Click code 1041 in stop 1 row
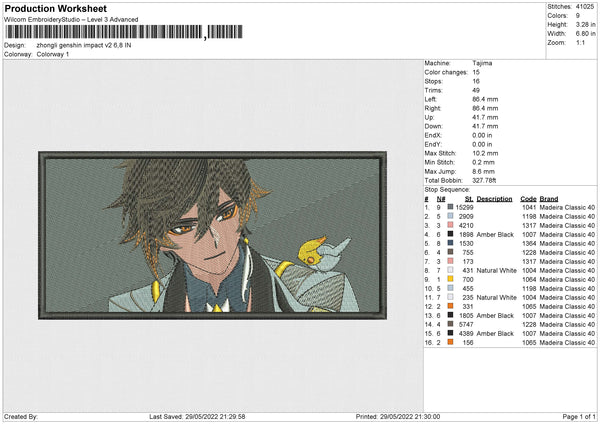 pyautogui.click(x=529, y=207)
